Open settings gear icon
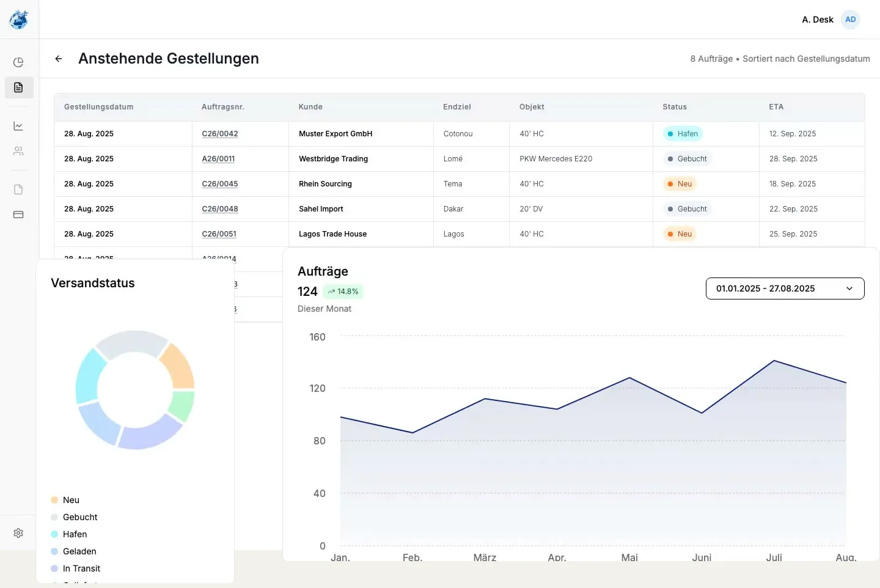The width and height of the screenshot is (880, 588). (x=18, y=533)
